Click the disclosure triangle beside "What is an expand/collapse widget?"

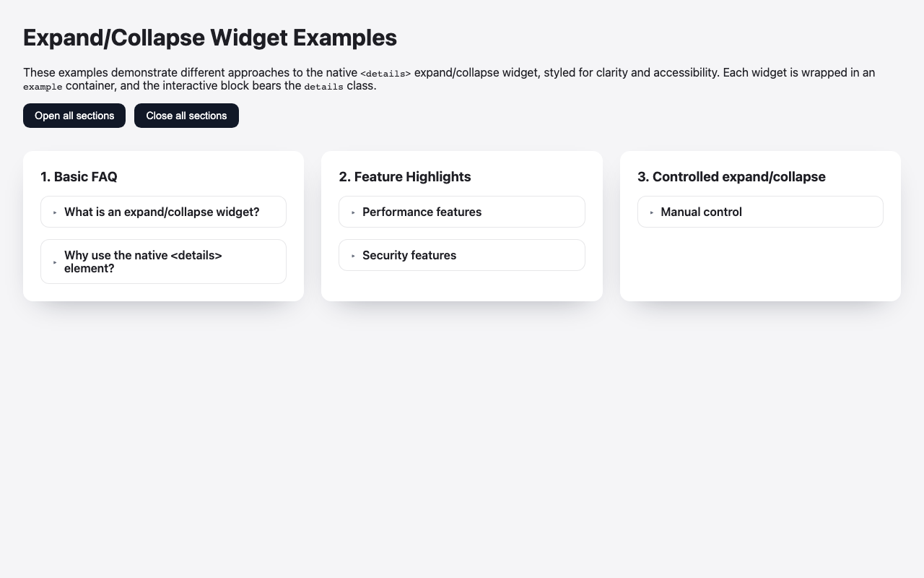(x=55, y=212)
